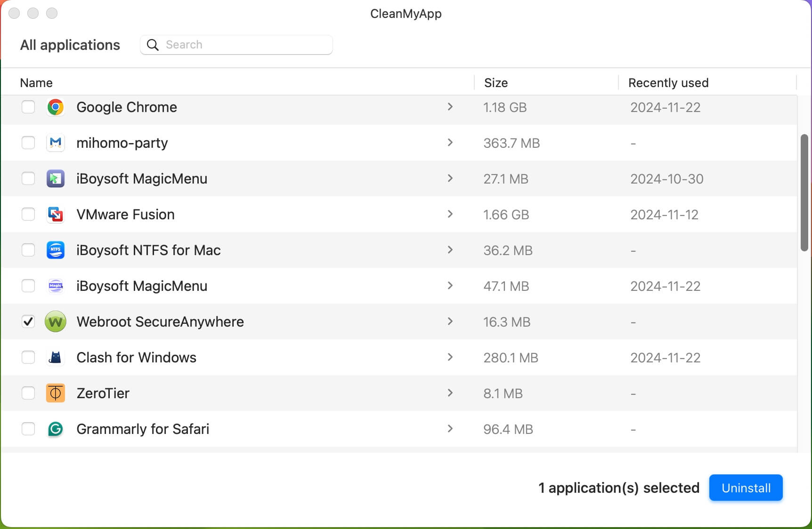The height and width of the screenshot is (529, 812).
Task: Check the iBoysoft NTFS for Mac checkbox
Action: 28,250
